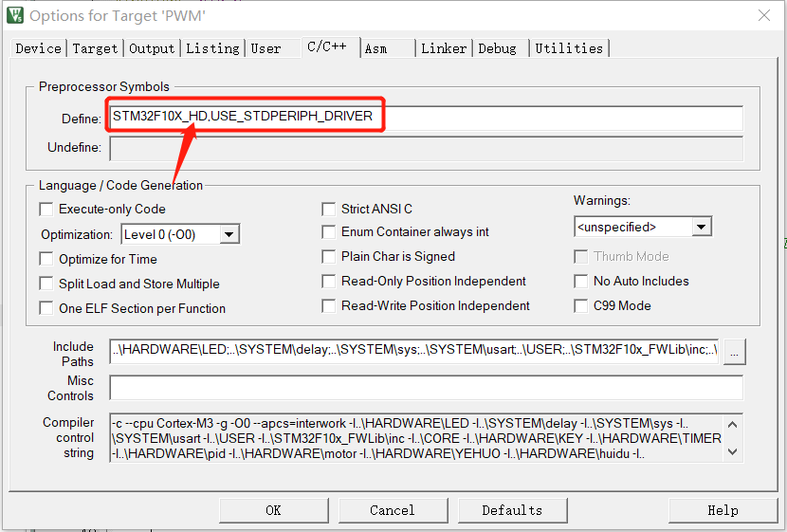Open the Device tab
The width and height of the screenshot is (787, 532).
[38, 48]
